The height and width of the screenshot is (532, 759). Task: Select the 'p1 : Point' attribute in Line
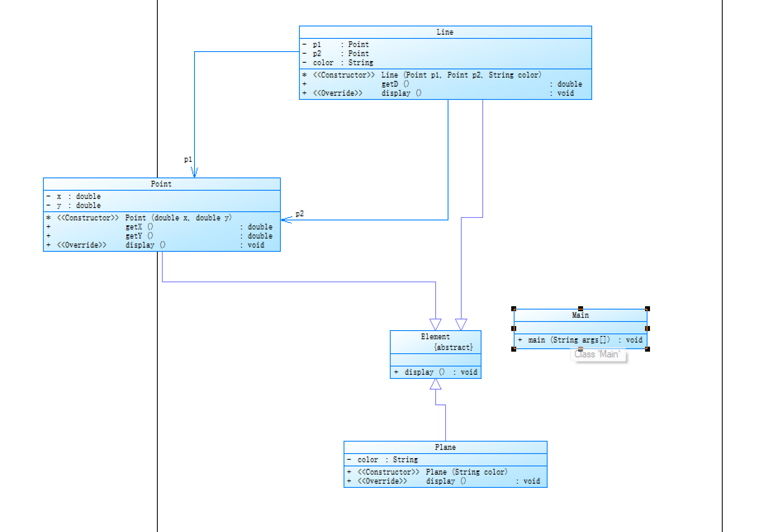(x=336, y=45)
